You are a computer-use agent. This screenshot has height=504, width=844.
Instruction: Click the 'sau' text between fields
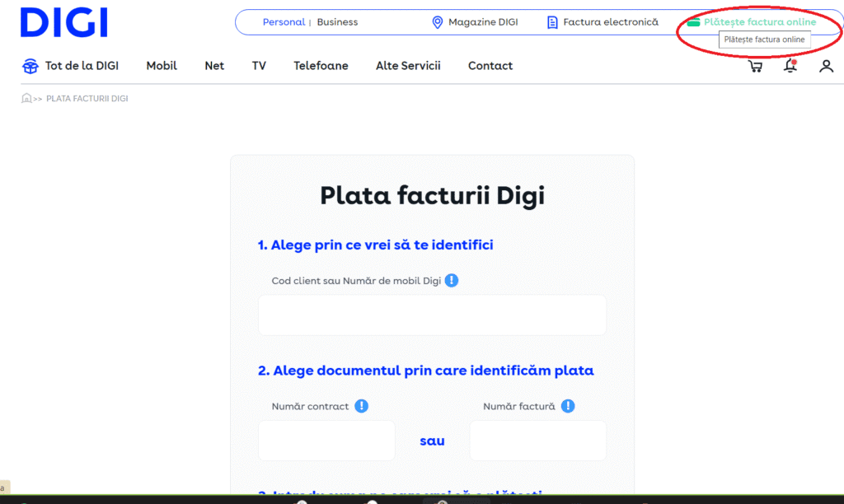432,441
